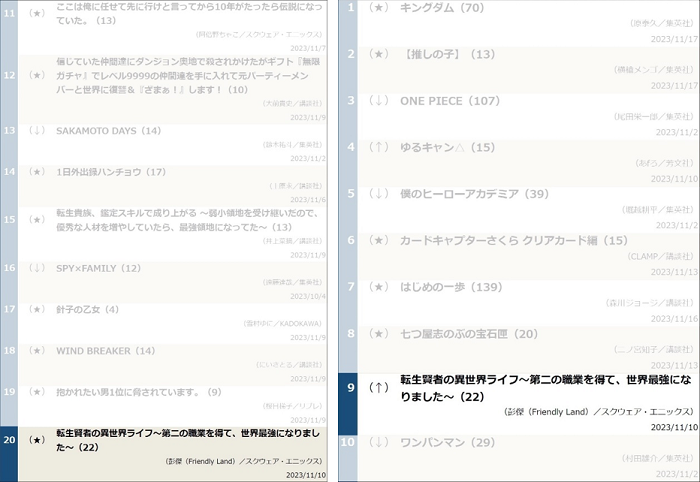Click the star marker beside はじめの一歩
The image size is (700, 482).
pos(379,287)
